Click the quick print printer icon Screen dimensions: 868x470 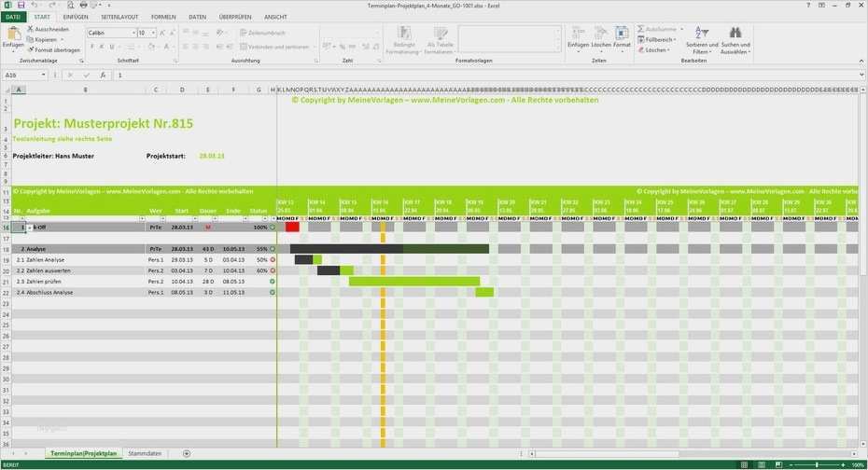tap(83, 5)
